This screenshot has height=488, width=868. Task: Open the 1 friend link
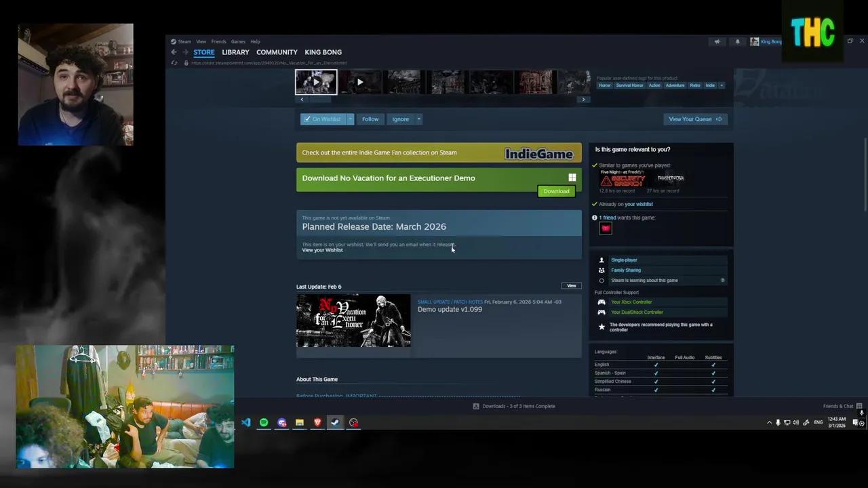[x=608, y=218]
